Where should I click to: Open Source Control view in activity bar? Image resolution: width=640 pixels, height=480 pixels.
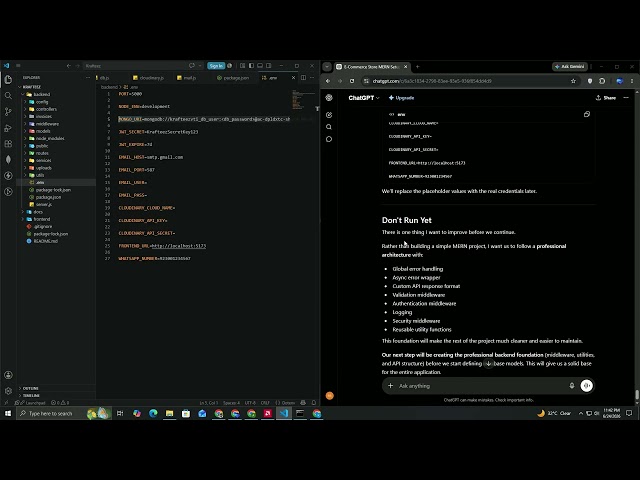(x=8, y=111)
